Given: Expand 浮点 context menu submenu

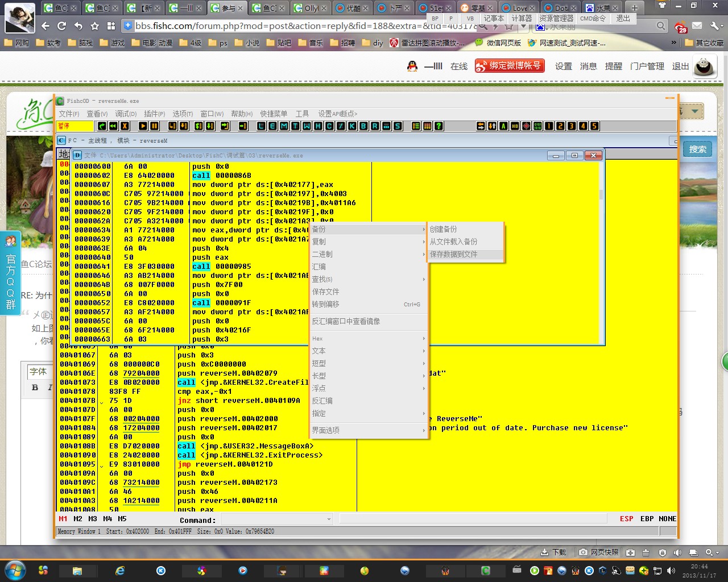Looking at the screenshot, I should pos(368,388).
